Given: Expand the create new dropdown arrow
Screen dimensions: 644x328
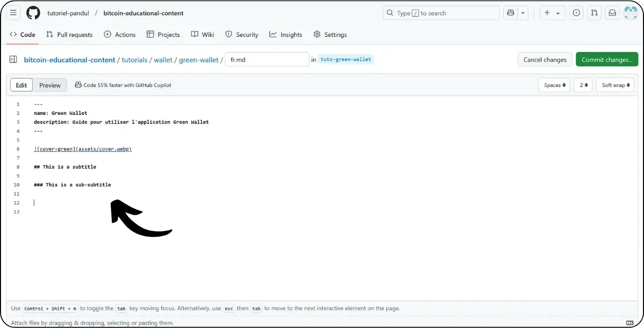Looking at the screenshot, I should tap(558, 13).
